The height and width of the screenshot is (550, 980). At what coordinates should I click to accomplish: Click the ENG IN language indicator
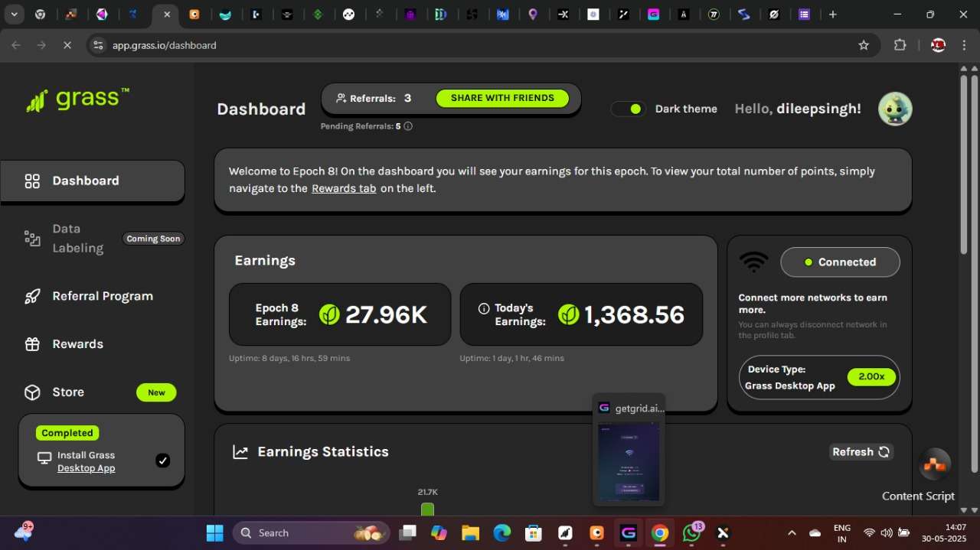(x=841, y=533)
